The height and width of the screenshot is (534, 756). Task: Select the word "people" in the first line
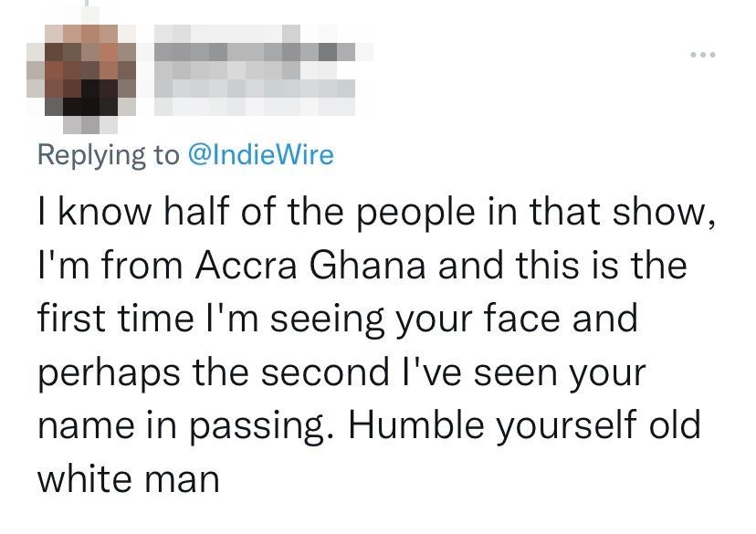416,214
